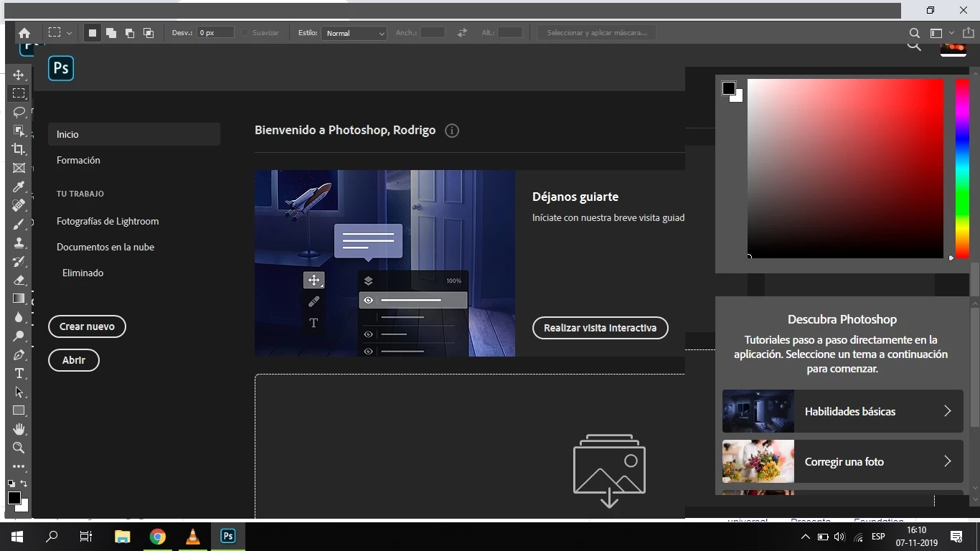This screenshot has height=551, width=980.
Task: Select the Lasso tool
Action: tap(19, 112)
